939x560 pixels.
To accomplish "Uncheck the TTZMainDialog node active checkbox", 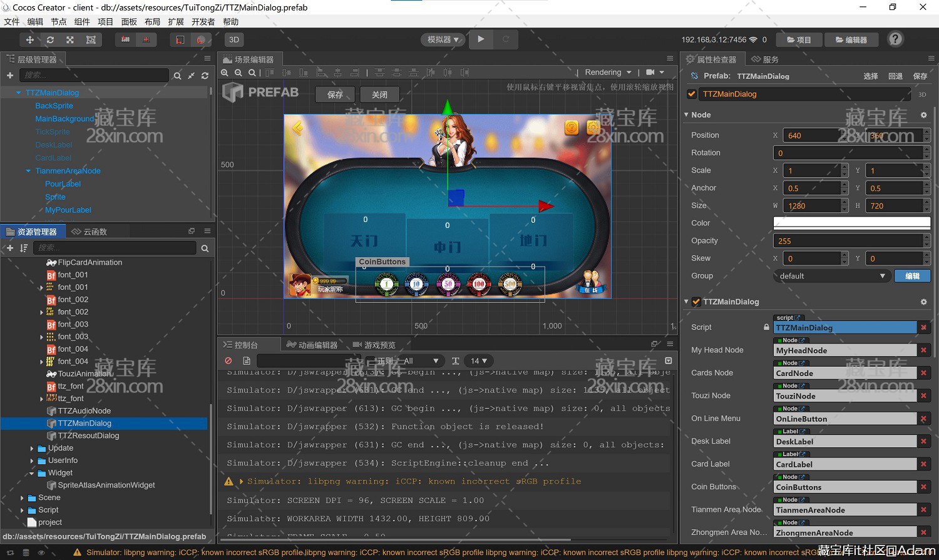I will pyautogui.click(x=692, y=94).
